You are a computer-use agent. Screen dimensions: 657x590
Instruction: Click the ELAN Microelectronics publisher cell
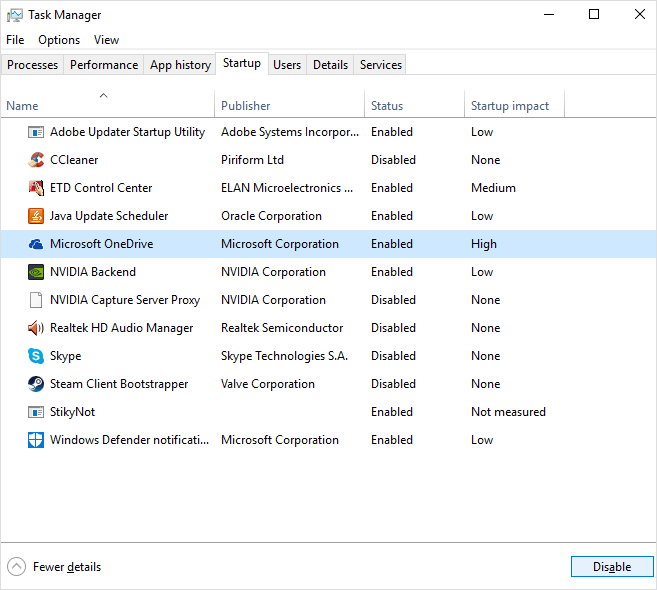point(287,188)
